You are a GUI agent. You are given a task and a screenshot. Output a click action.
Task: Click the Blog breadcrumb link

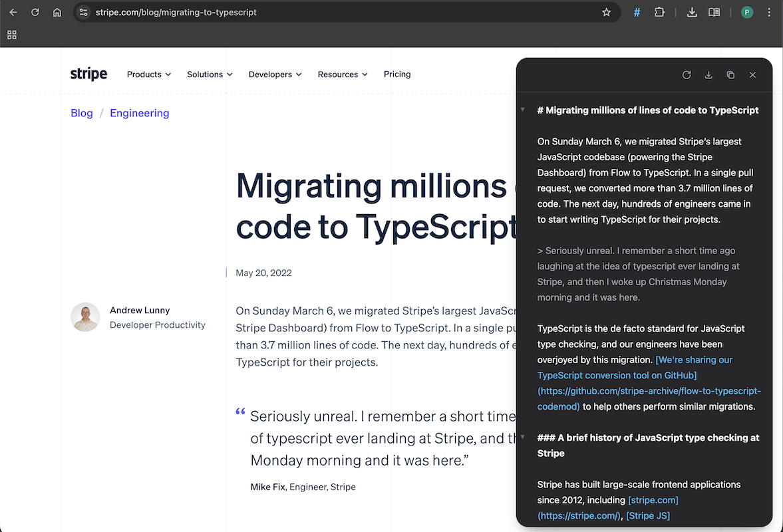click(81, 113)
